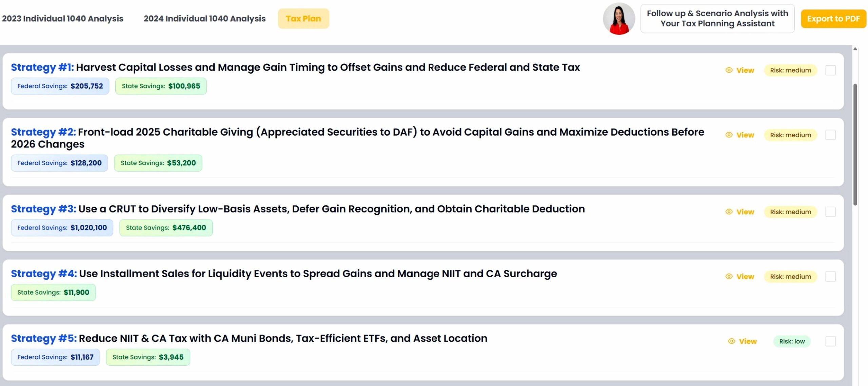Click the vertical scrollbar thumb
This screenshot has height=386, width=868.
coord(855,144)
